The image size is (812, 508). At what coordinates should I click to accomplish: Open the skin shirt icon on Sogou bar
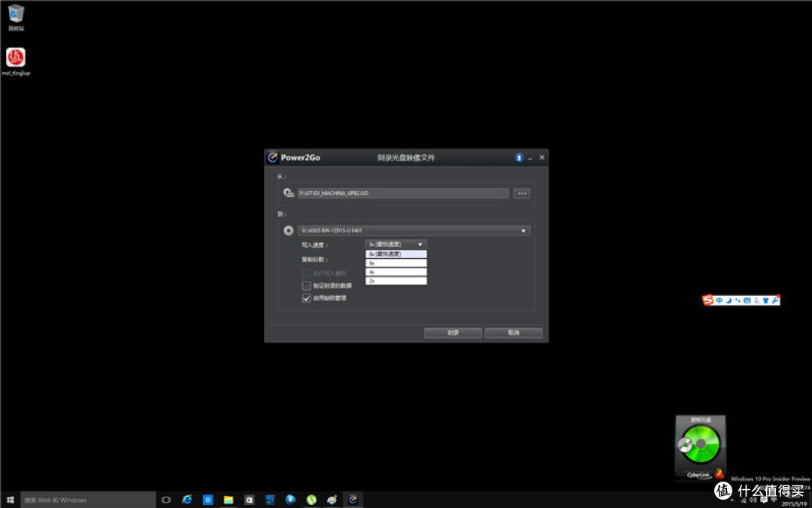coord(765,300)
